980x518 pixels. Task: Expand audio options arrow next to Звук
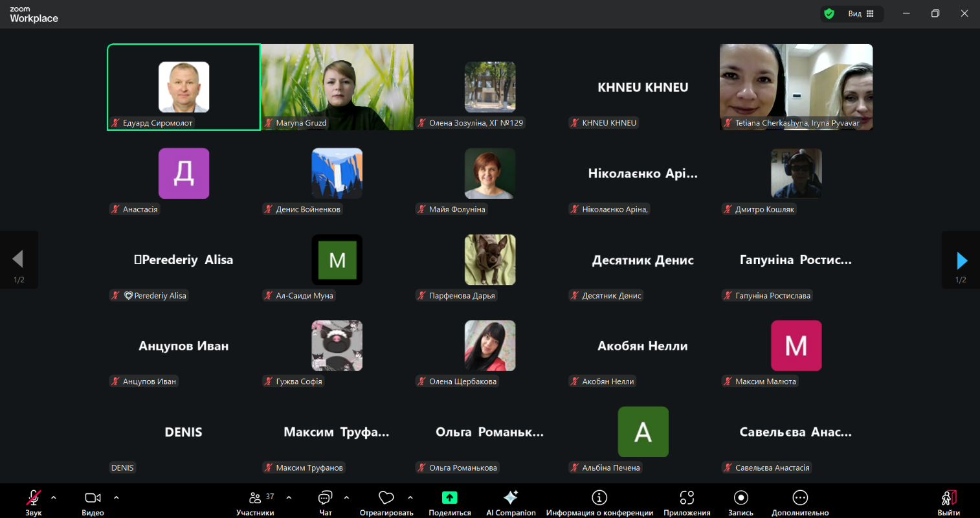(54, 498)
